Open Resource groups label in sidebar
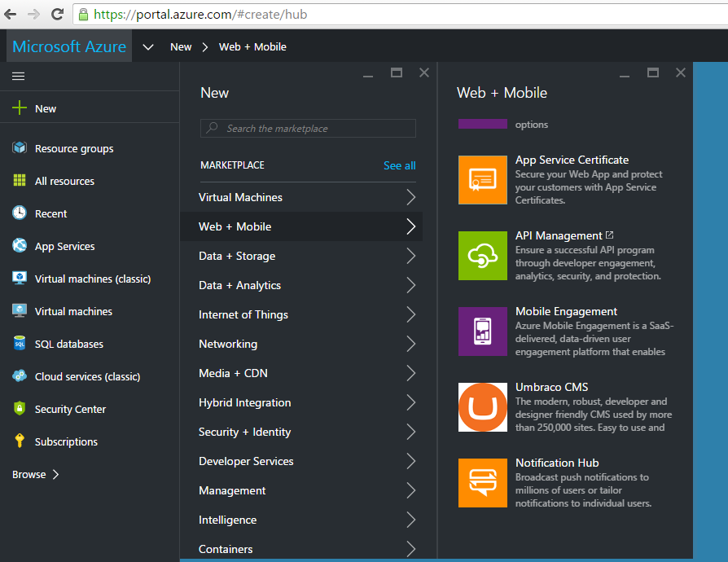The image size is (728, 562). [74, 148]
